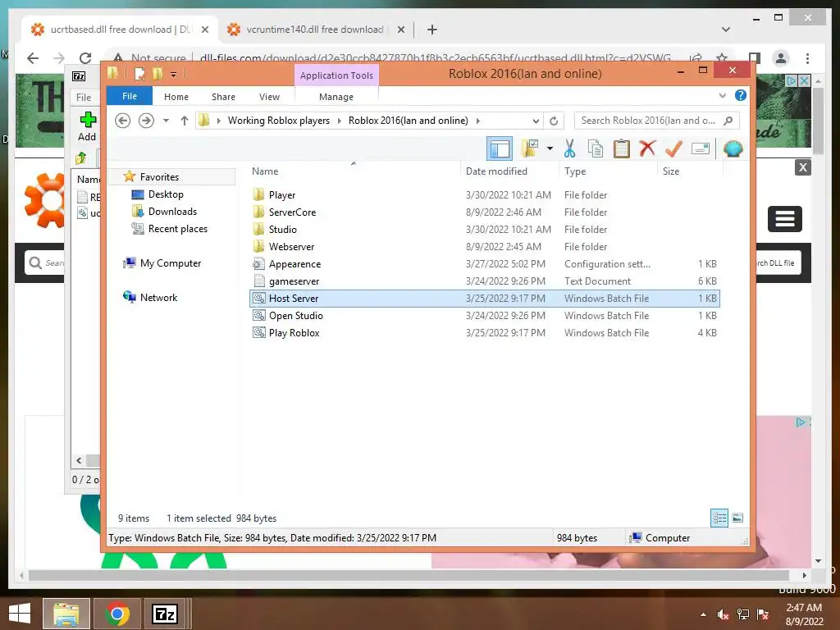This screenshot has height=630, width=840.
Task: Reload the Chrome page
Action: (85, 58)
